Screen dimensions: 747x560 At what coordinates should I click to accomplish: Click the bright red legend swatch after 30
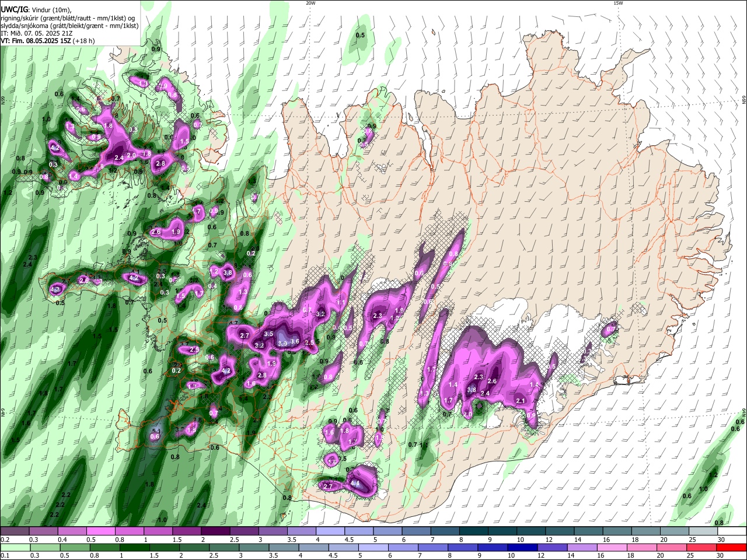(731, 547)
